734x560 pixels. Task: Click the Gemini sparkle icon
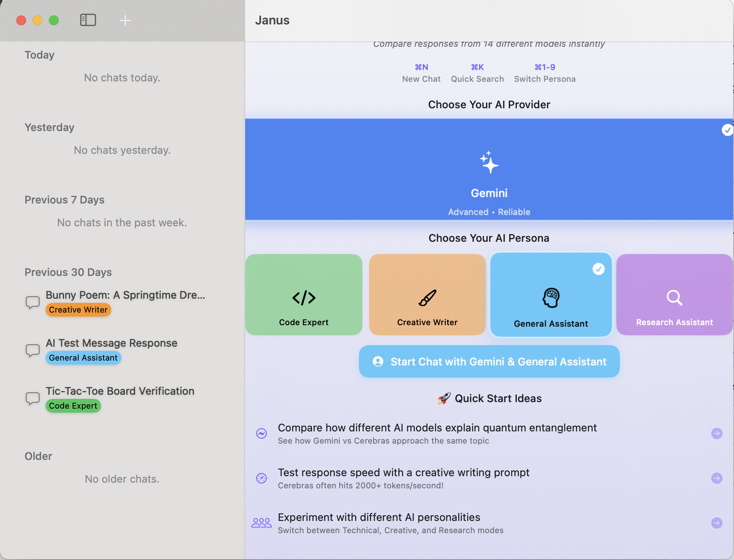489,162
